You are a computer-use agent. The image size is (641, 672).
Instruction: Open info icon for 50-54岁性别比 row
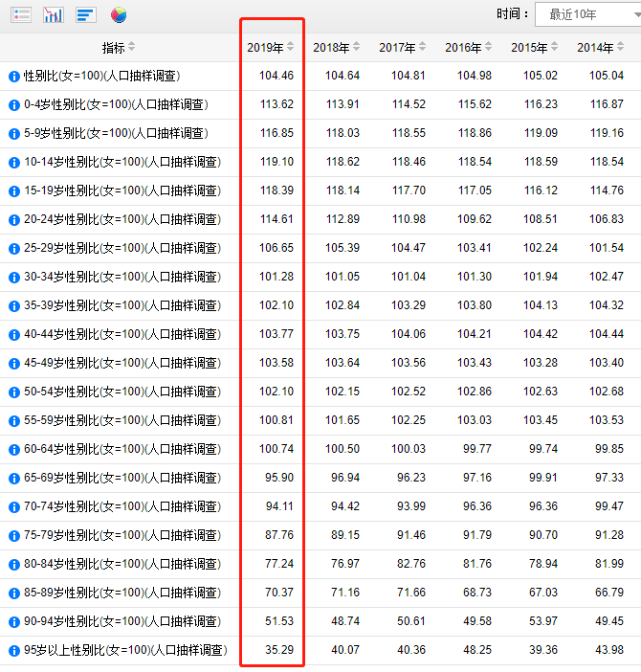tap(14, 392)
